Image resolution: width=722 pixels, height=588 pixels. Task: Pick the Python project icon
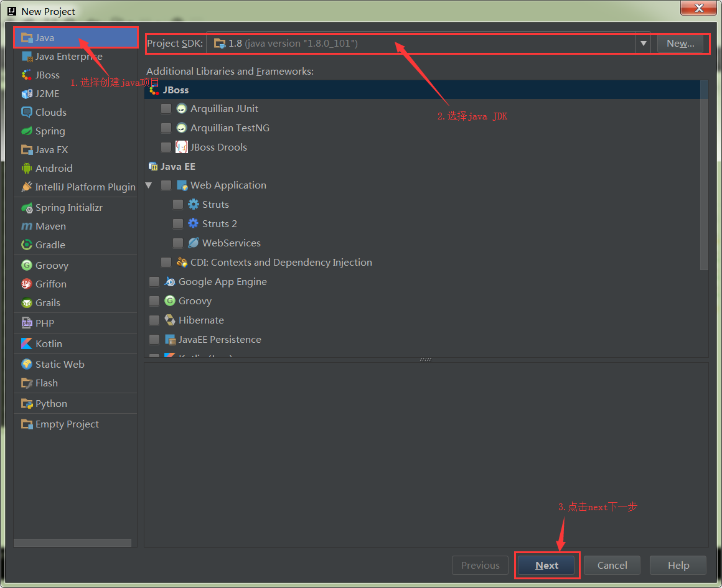(x=27, y=404)
